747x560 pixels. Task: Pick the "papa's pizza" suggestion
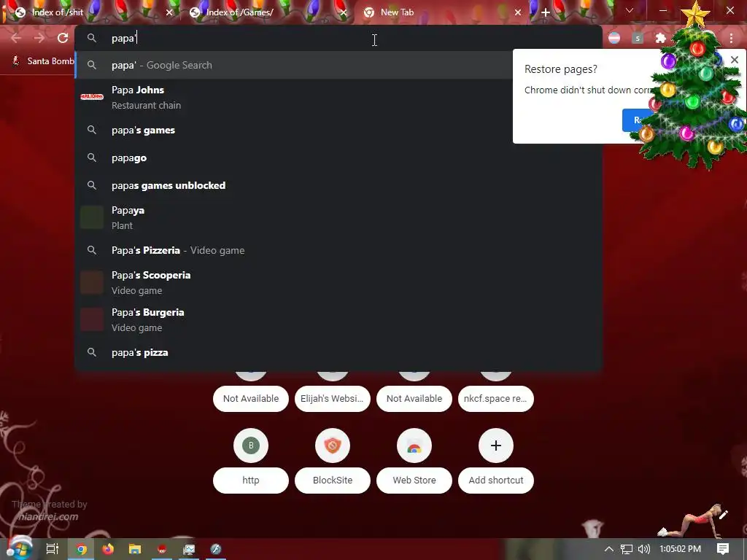click(338, 352)
